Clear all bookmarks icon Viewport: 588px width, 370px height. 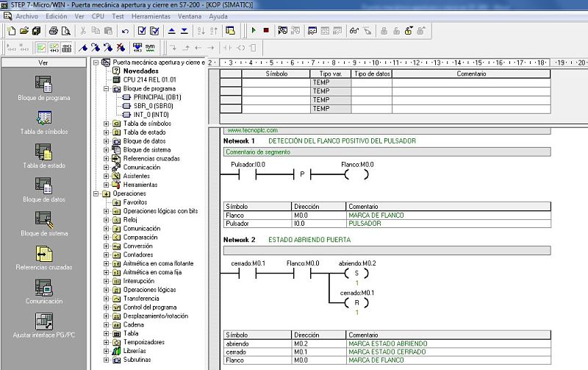[x=121, y=48]
